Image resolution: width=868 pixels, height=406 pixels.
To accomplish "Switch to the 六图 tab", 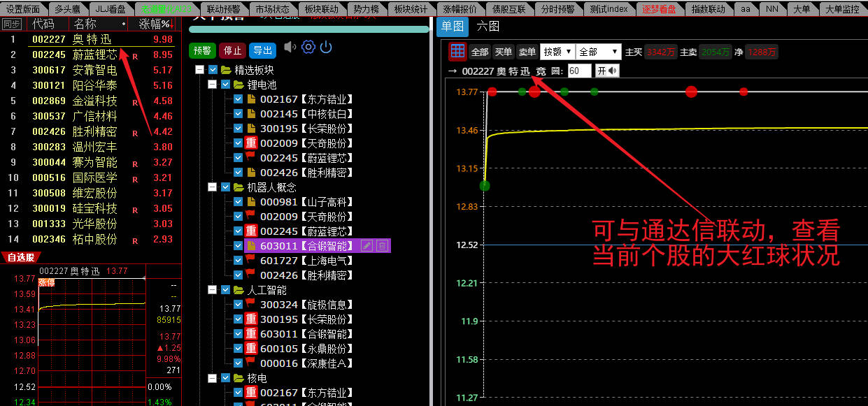I will pyautogui.click(x=488, y=27).
